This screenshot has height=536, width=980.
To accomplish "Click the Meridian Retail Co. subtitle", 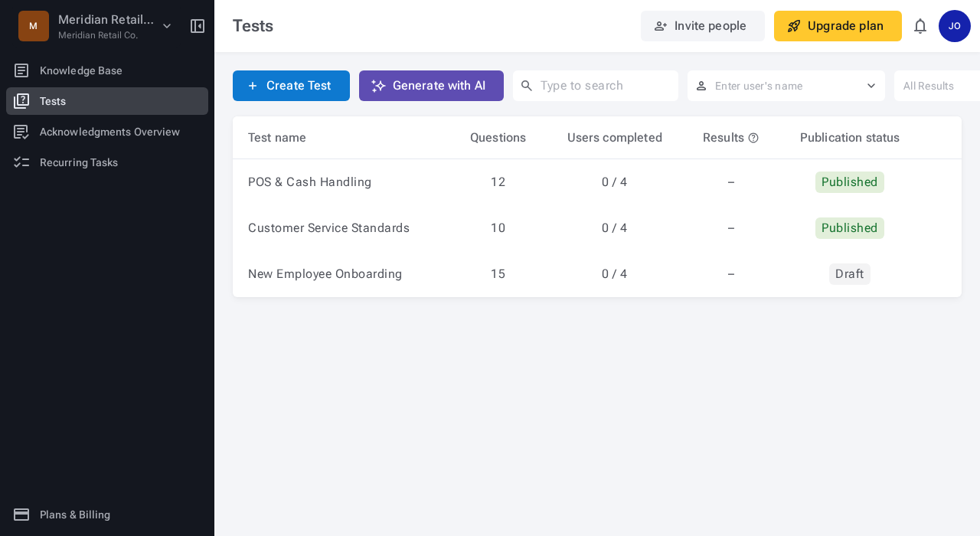I will click(x=98, y=35).
